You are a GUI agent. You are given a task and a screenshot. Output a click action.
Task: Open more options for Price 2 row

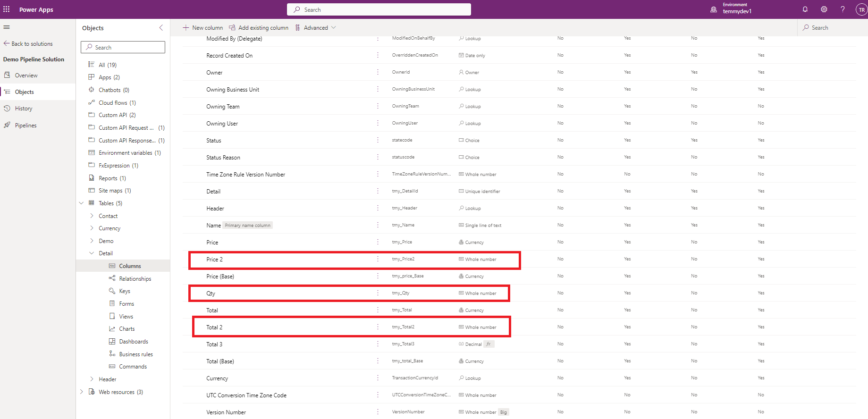point(378,259)
